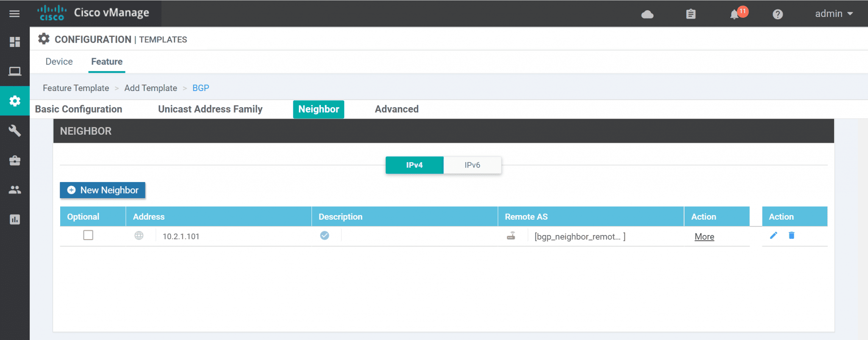
Task: Select the Neighbor section tab
Action: tap(319, 109)
